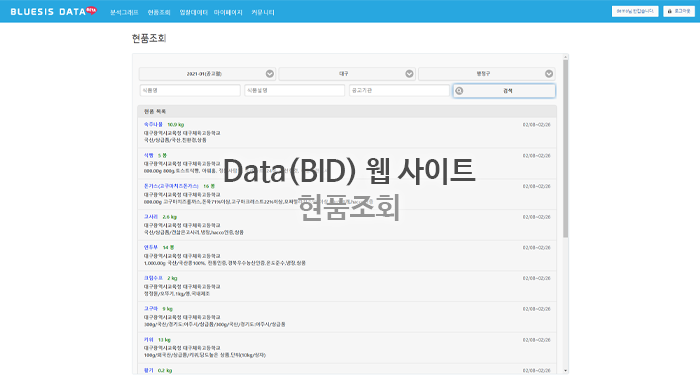Click the BLUESIS DATA logo
700x378 pixels.
point(53,11)
